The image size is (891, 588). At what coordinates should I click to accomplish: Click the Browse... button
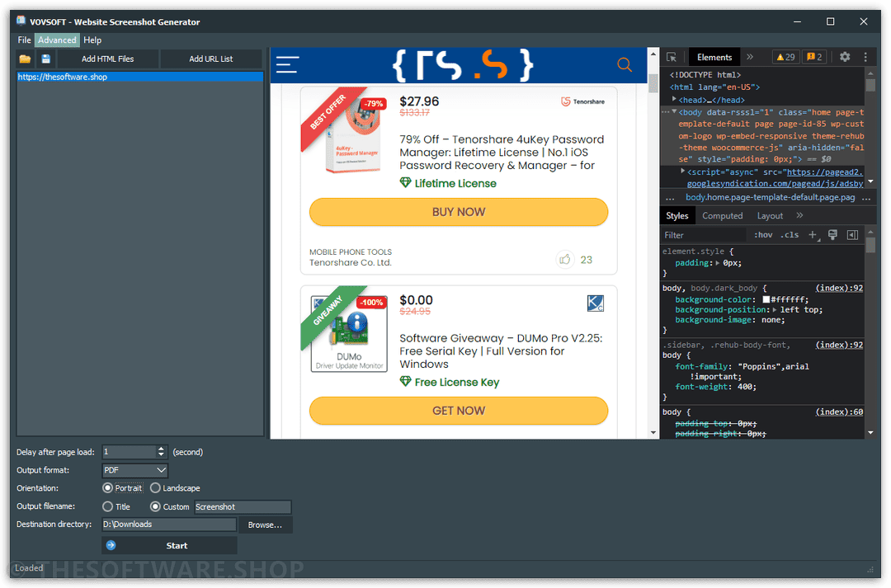(265, 524)
